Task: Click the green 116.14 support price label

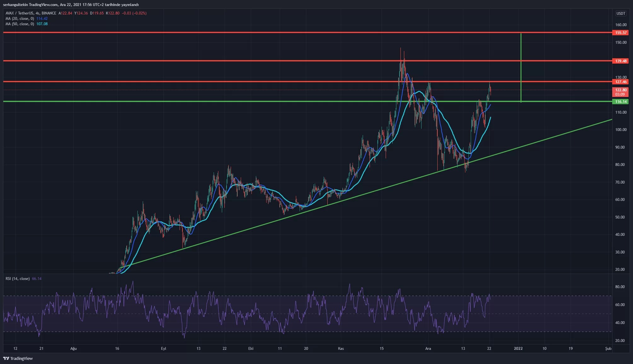Action: 620,102
